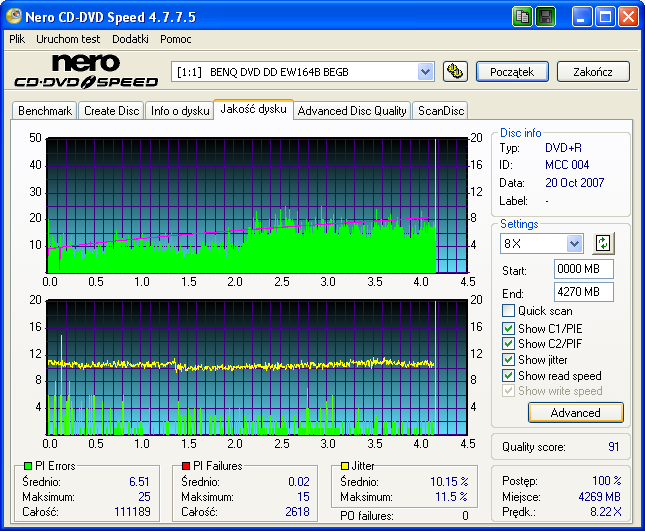Screen dimensions: 645x531
Task: Open the 8X speed dropdown
Action: click(574, 244)
